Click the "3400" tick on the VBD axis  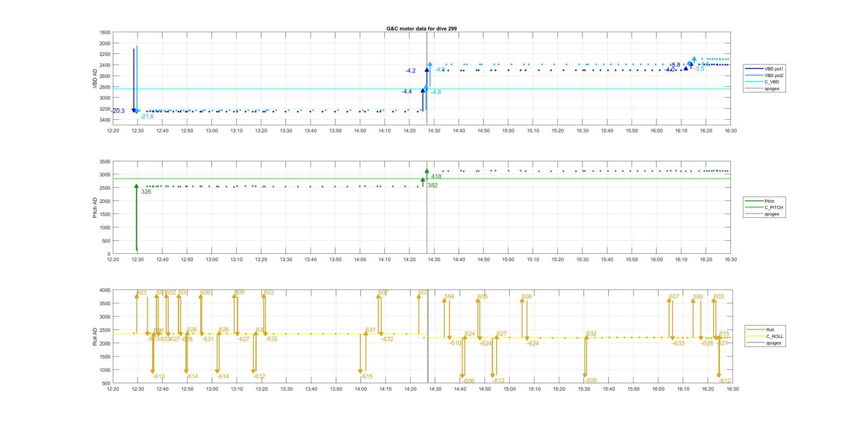(105, 120)
